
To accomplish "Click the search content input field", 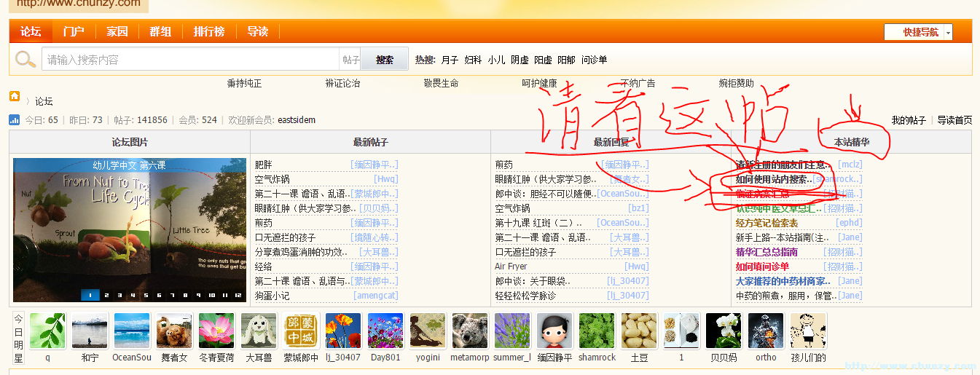I will point(191,60).
